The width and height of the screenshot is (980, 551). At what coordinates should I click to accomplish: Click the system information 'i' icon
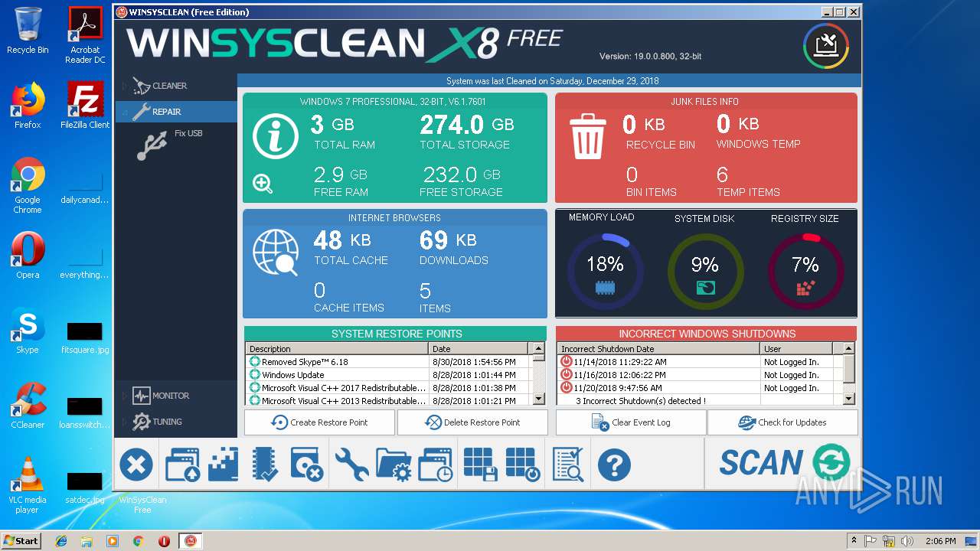click(276, 136)
